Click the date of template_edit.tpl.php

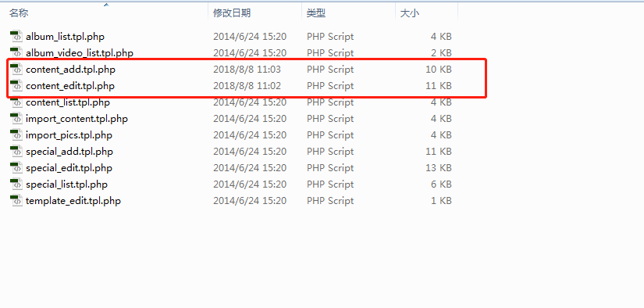click(x=250, y=201)
